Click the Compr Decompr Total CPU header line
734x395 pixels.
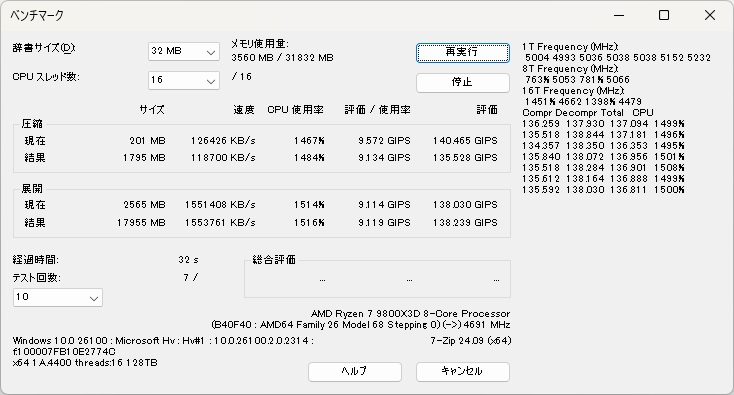click(x=587, y=113)
